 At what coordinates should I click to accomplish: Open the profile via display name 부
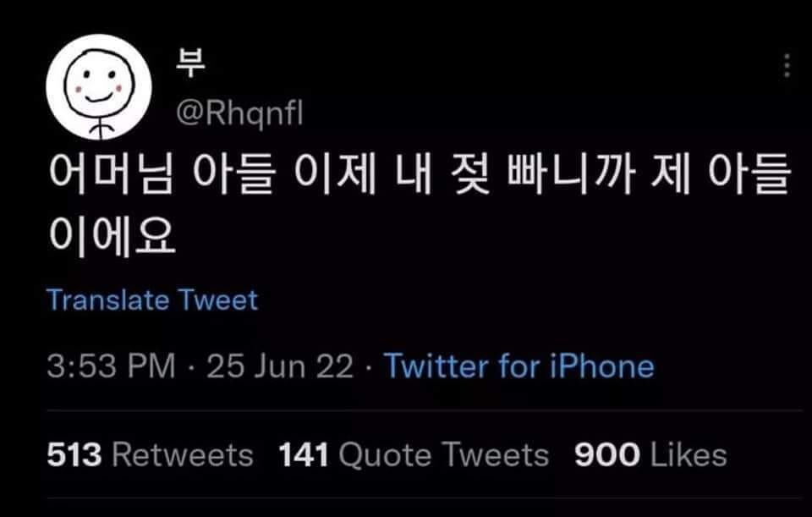pos(190,66)
